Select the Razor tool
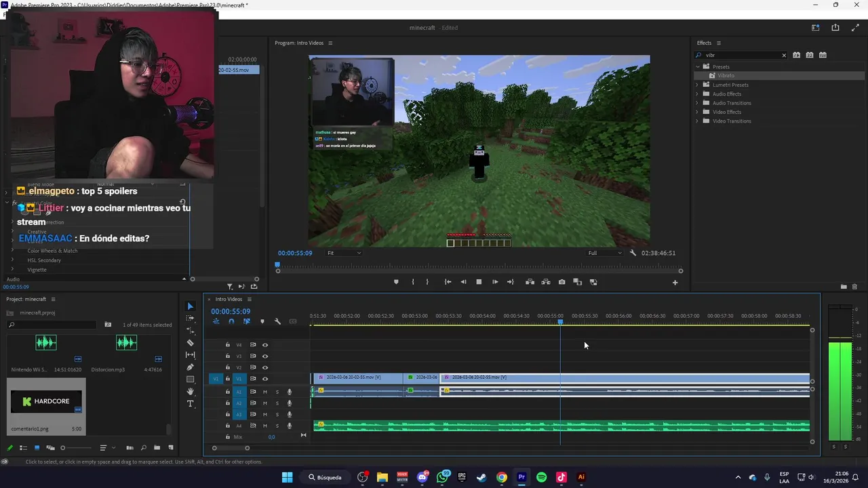Image resolution: width=868 pixels, height=488 pixels. coord(190,343)
